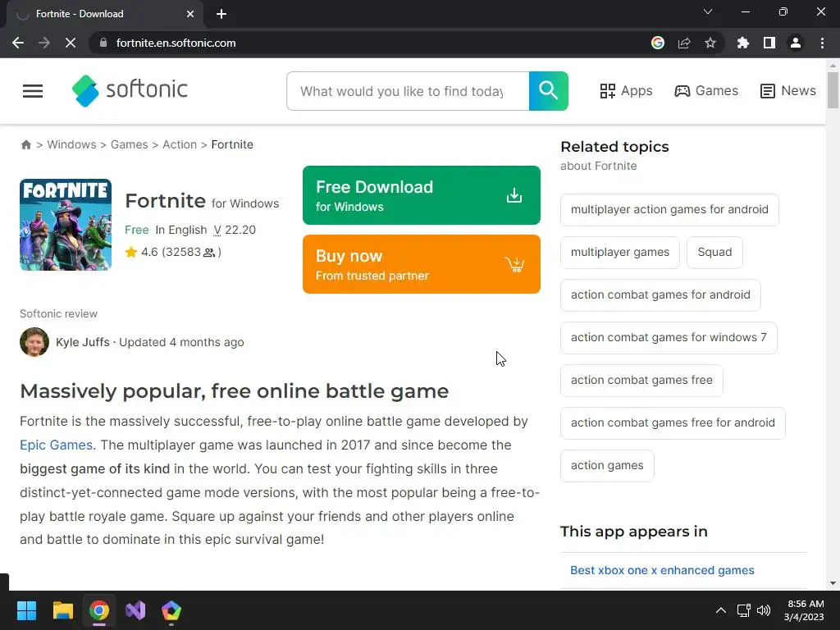Viewport: 840px width, 630px height.
Task: Click the browser forward arrow
Action: 44,43
